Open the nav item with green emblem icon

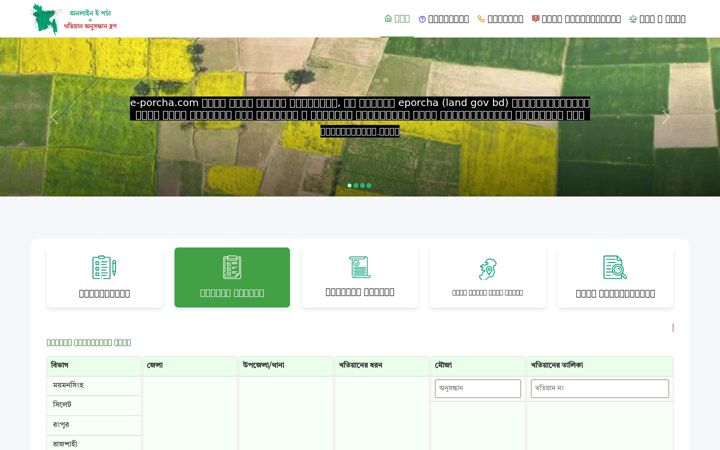(658, 19)
